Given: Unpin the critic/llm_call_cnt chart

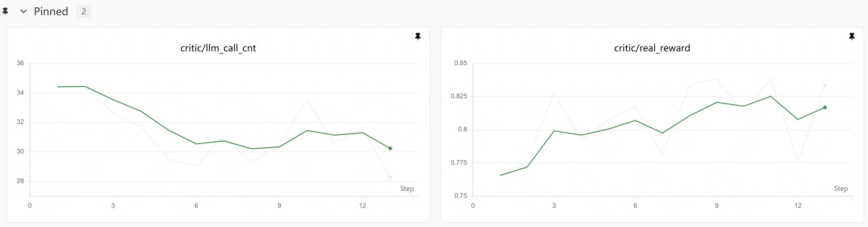Looking at the screenshot, I should pyautogui.click(x=418, y=37).
